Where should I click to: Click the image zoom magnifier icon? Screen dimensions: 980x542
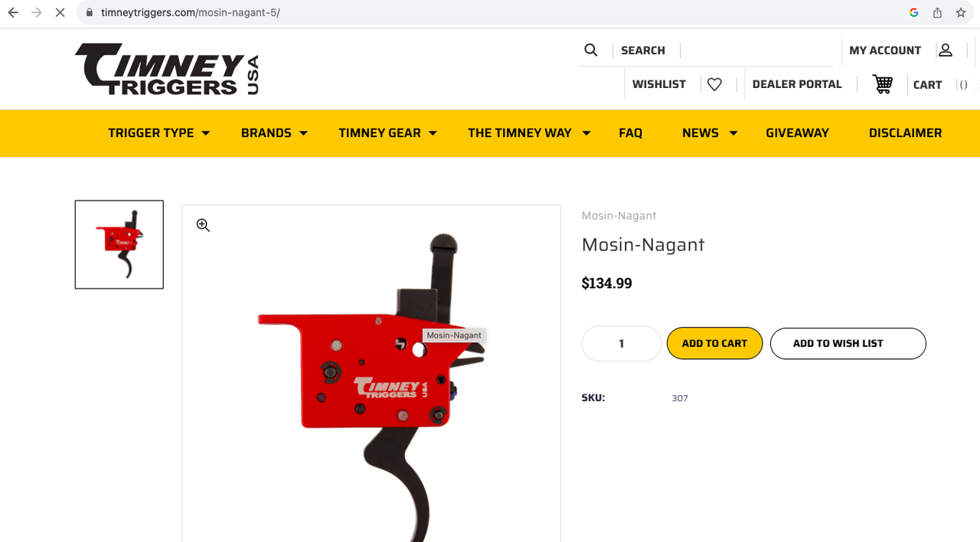point(203,225)
